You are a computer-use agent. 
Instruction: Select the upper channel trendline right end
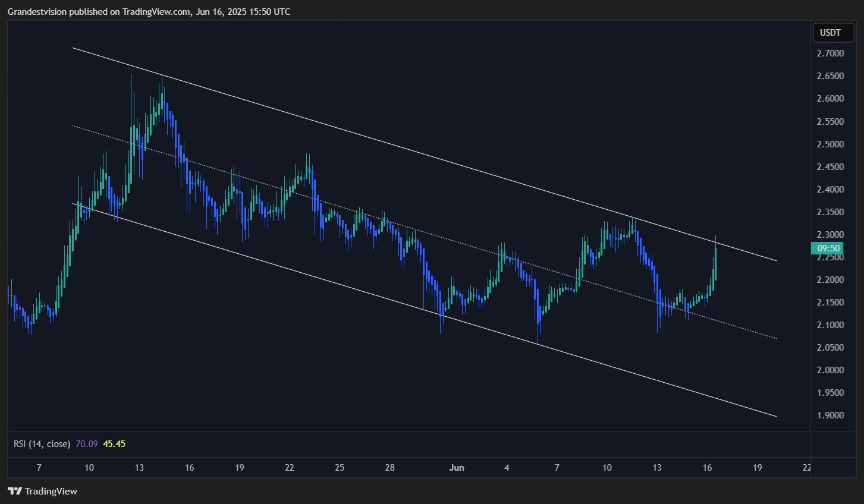(775, 260)
